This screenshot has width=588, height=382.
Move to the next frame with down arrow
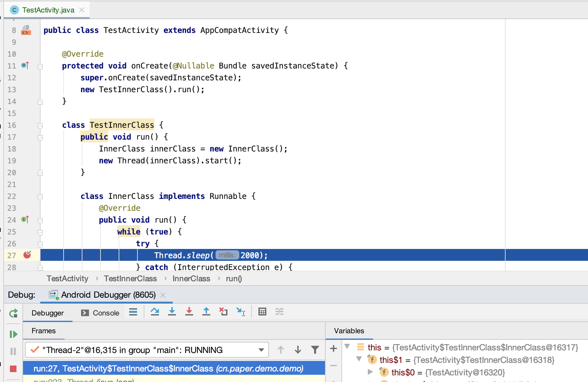(x=298, y=350)
